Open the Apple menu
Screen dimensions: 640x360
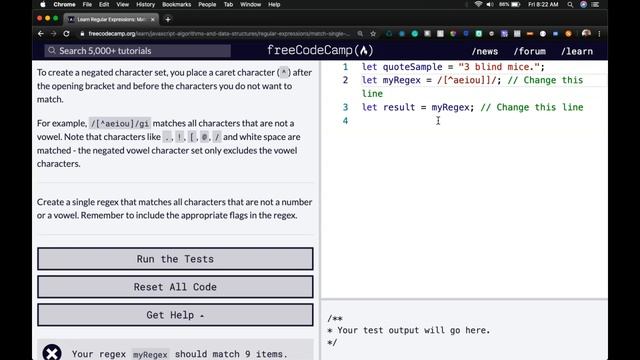(43, 4)
